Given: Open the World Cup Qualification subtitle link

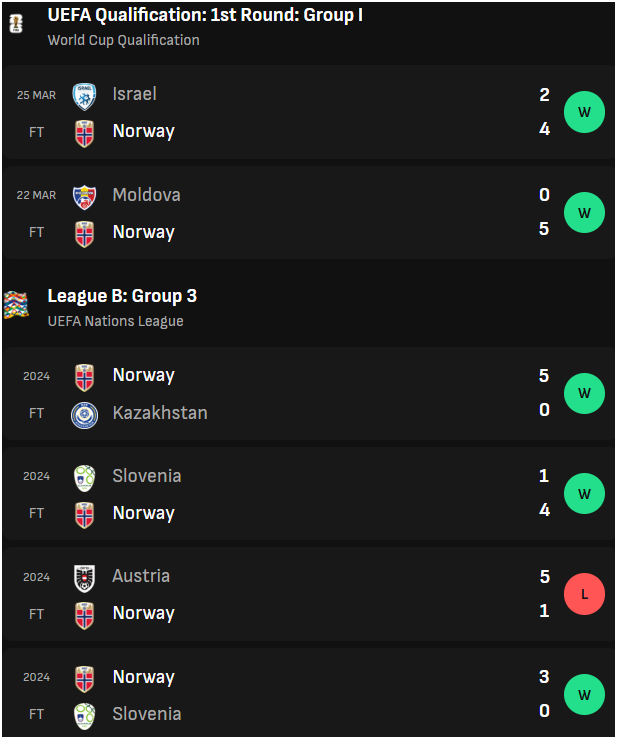Looking at the screenshot, I should (123, 41).
